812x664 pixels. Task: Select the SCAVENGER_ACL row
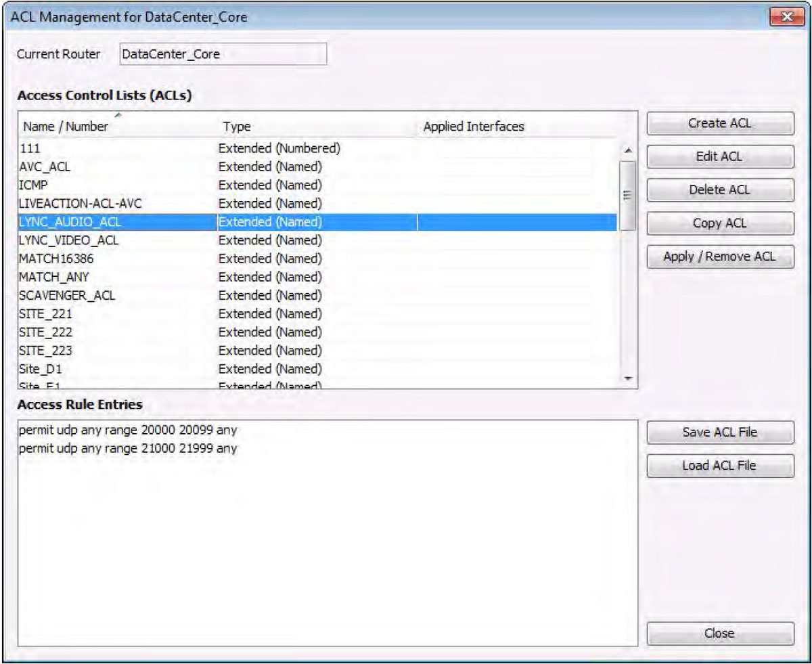pos(64,296)
